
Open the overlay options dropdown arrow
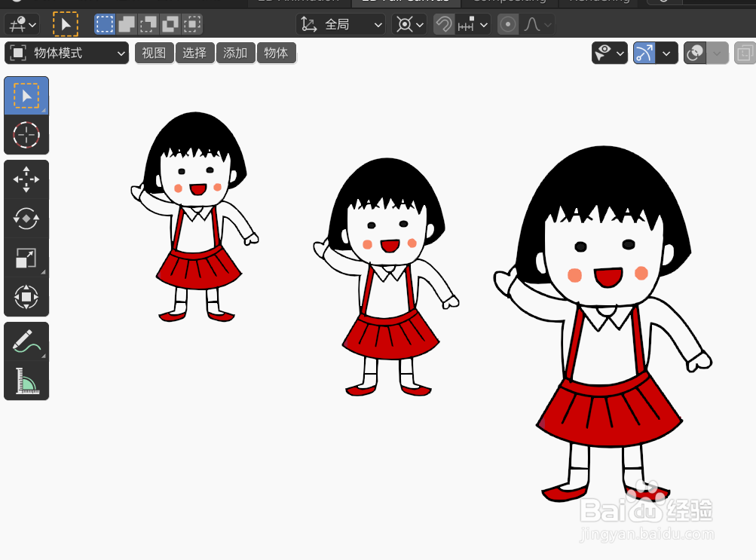[x=718, y=53]
